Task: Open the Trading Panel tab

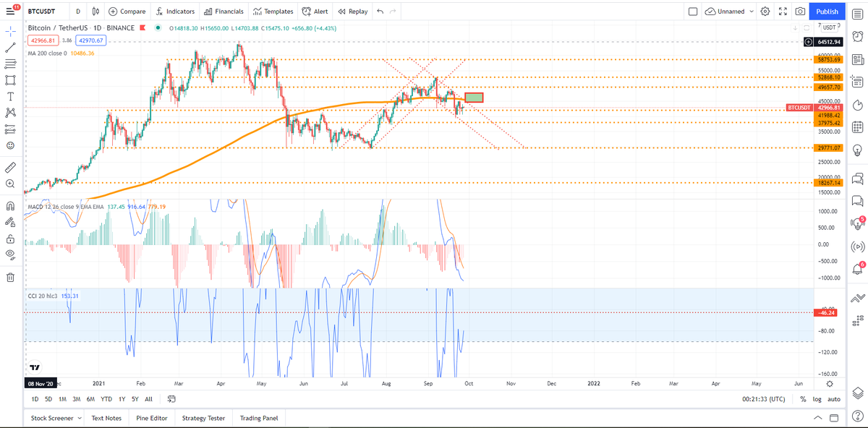Action: 259,418
